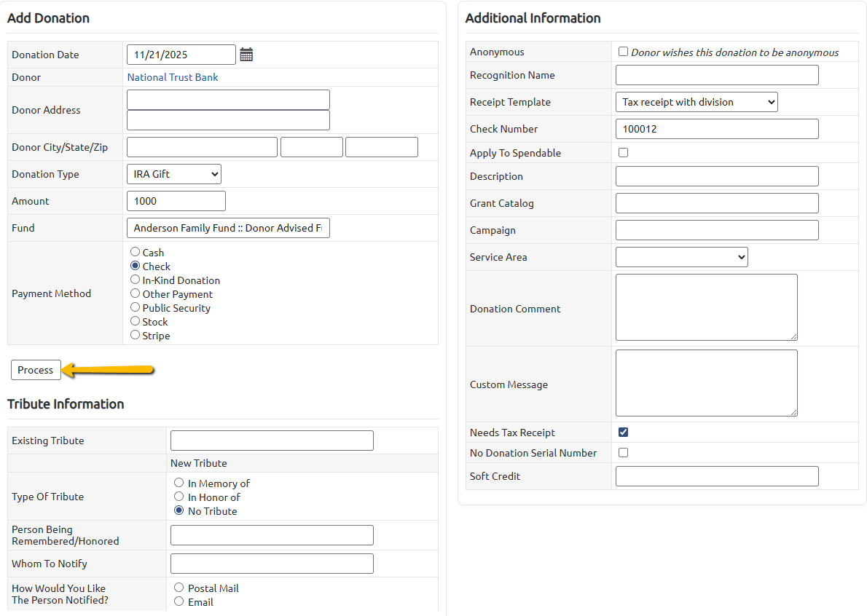Select Stock payment method
867x616 pixels.
click(135, 321)
